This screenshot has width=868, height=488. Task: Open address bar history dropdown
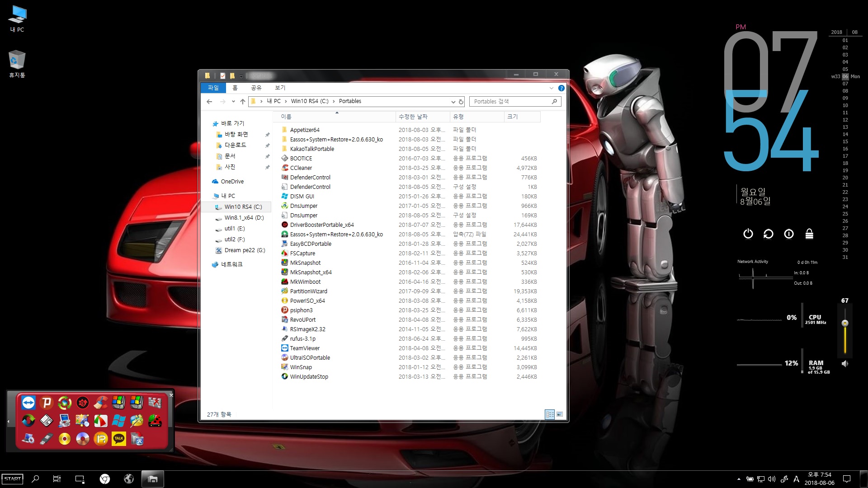pos(453,102)
